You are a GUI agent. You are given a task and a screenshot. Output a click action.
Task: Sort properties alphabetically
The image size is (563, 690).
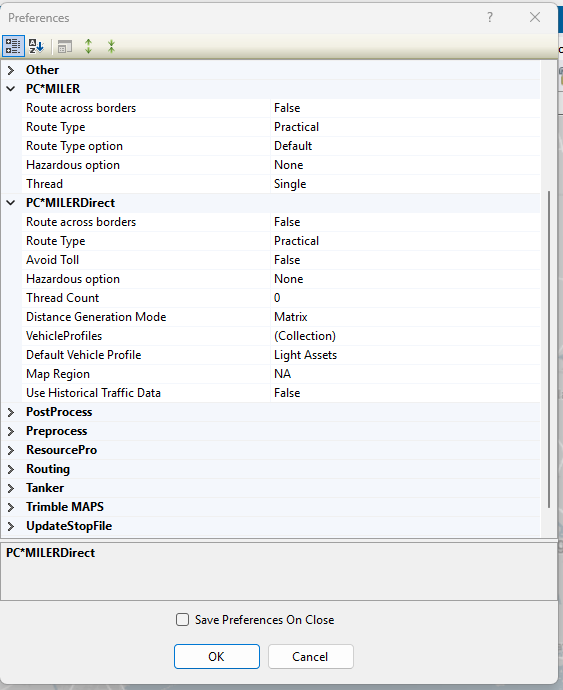(36, 46)
